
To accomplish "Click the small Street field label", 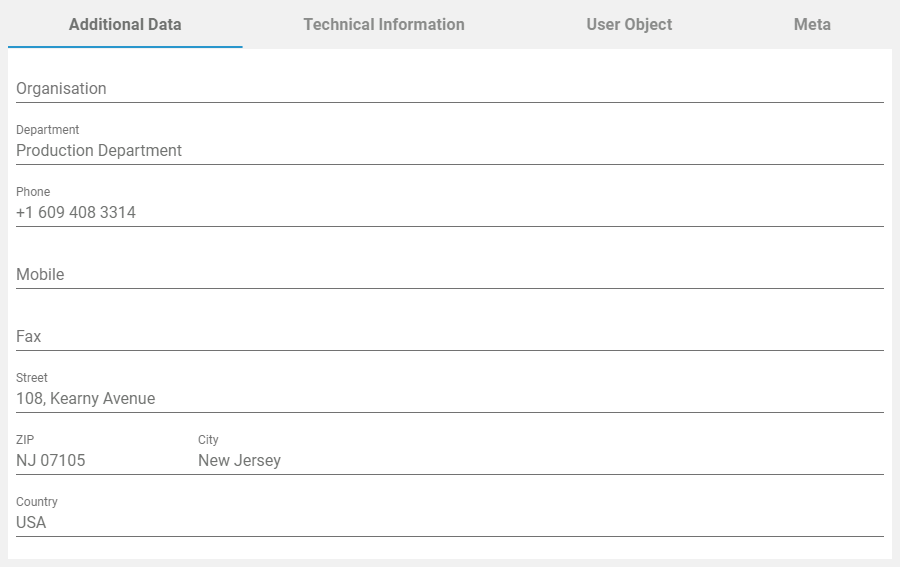I will pyautogui.click(x=32, y=378).
